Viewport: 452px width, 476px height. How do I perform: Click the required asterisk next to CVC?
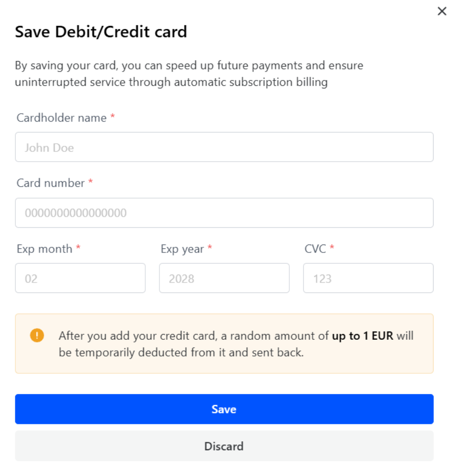pyautogui.click(x=332, y=249)
